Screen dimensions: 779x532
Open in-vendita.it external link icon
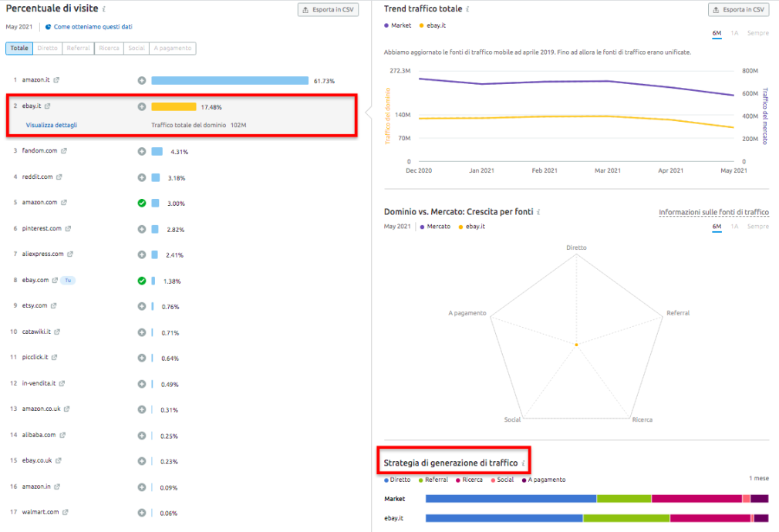62,383
